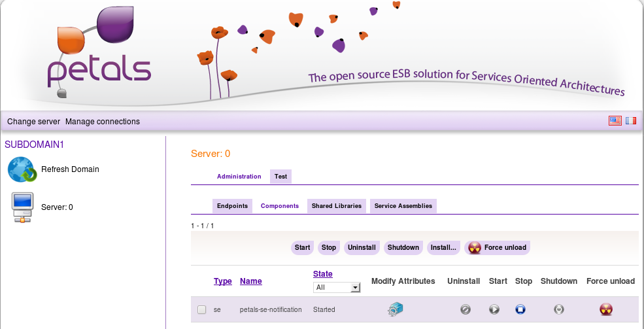Open the Service Assemblies tab
Viewport: 644px width, 329px height.
(403, 206)
